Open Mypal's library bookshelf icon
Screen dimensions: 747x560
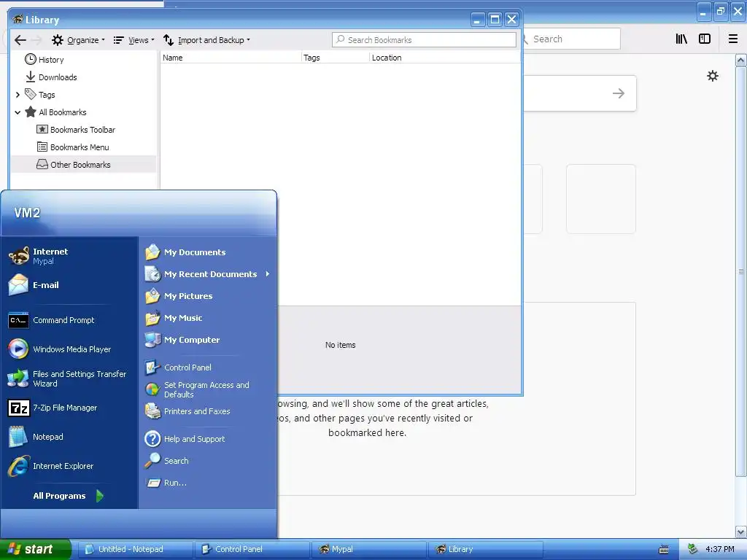point(681,39)
